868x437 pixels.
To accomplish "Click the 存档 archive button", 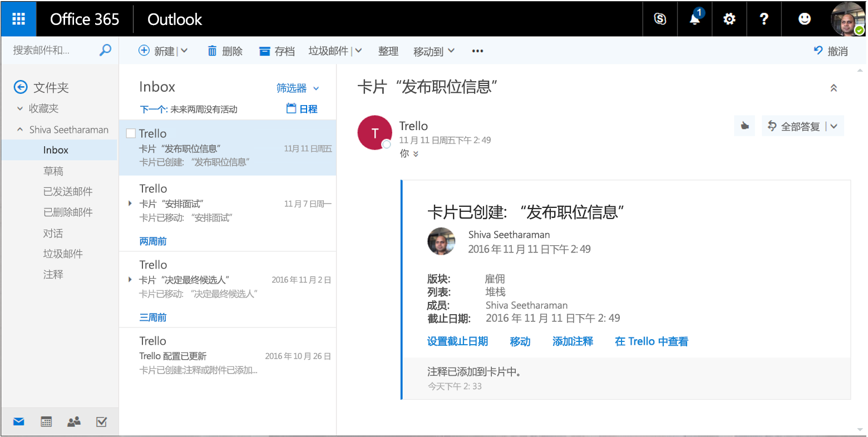I will (x=277, y=51).
